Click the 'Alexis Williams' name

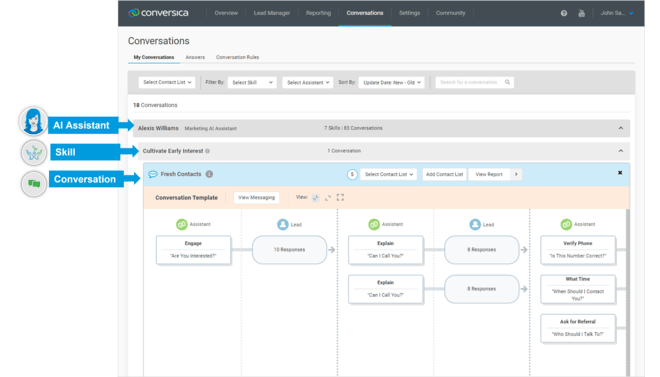tap(158, 128)
